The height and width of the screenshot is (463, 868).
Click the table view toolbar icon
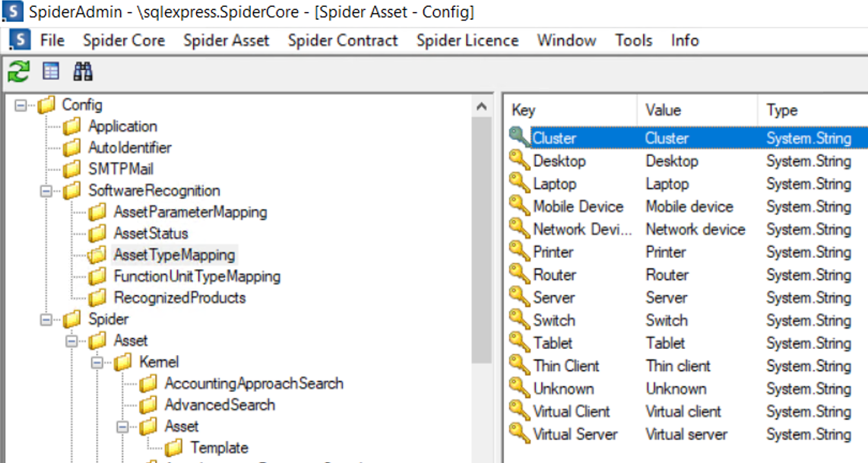tap(51, 71)
